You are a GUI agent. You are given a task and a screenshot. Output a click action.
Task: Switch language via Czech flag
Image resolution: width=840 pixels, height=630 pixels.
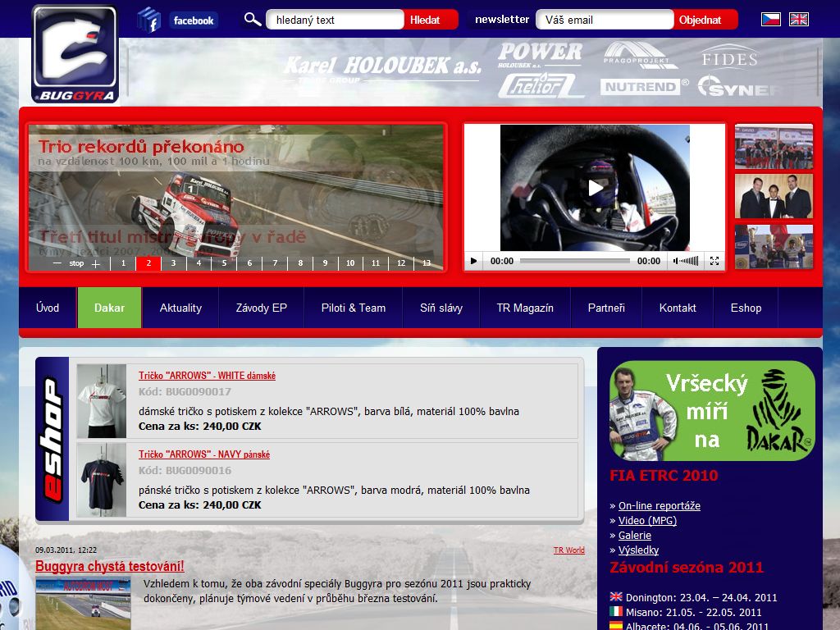771,20
